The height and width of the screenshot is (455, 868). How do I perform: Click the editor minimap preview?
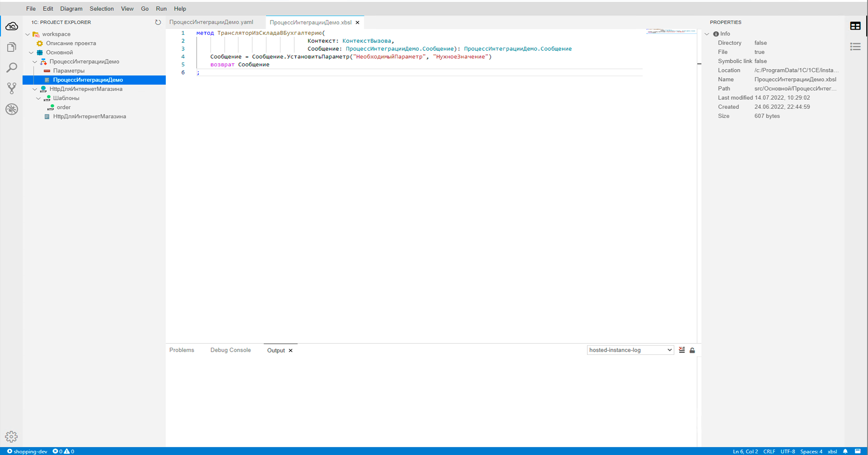point(671,31)
